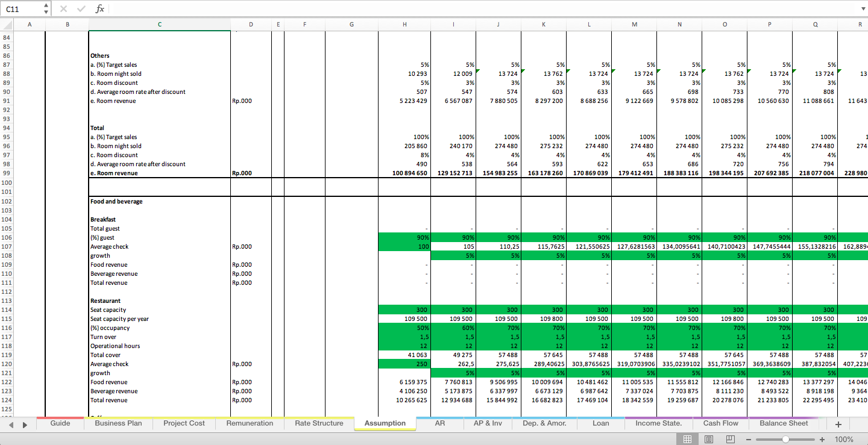Click the select-all corner triangle

(x=7, y=25)
